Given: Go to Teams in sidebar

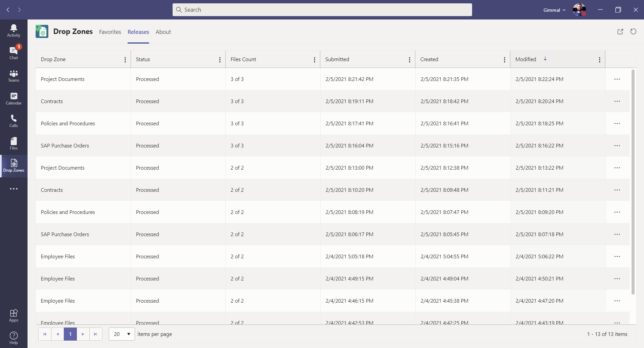Looking at the screenshot, I should click(x=13, y=76).
